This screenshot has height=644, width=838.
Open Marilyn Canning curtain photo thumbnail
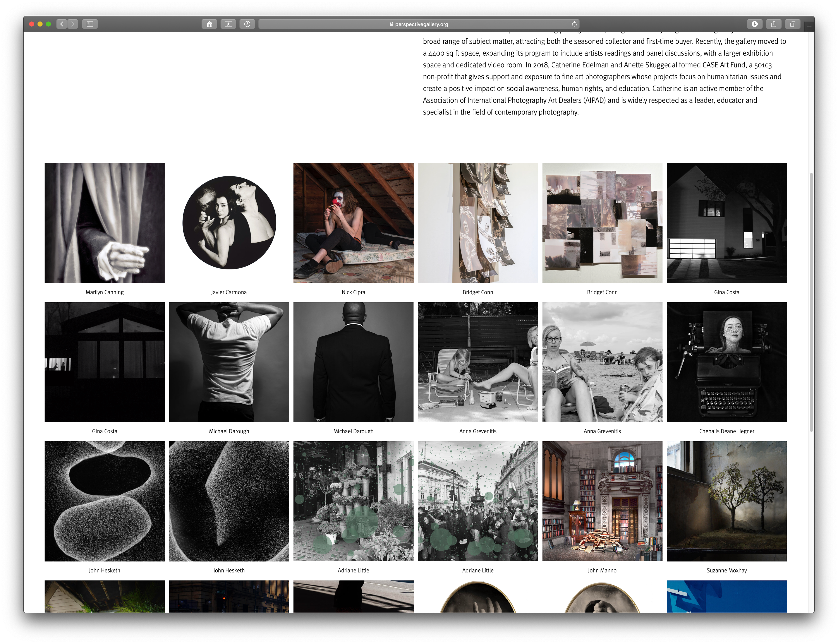105,223
